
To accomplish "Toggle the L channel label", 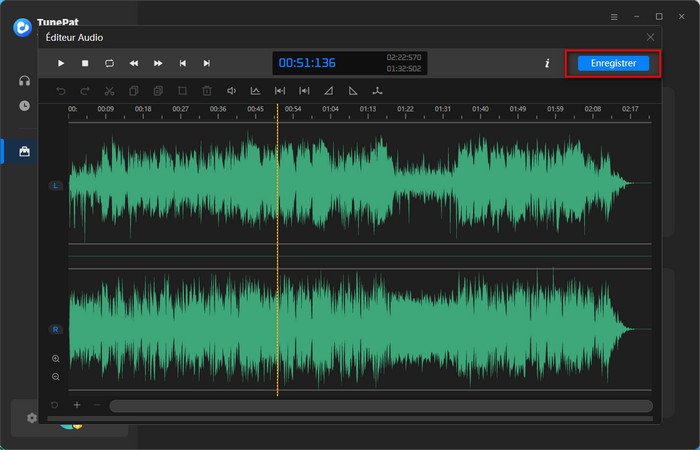I will click(55, 186).
